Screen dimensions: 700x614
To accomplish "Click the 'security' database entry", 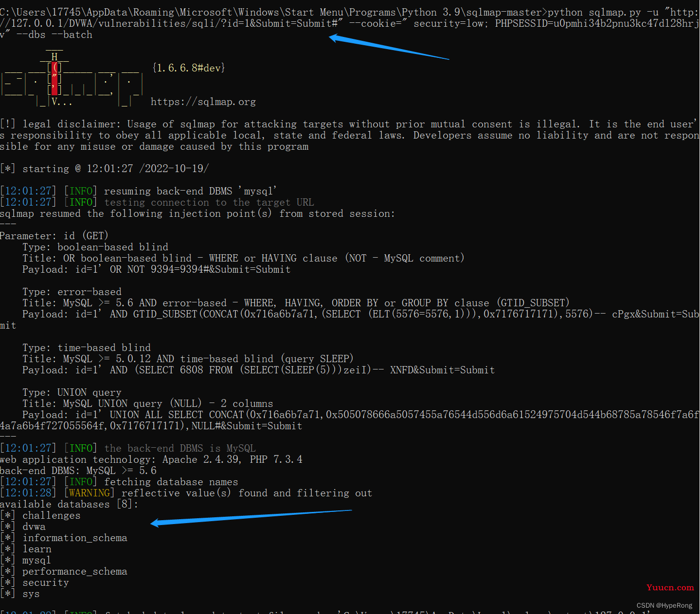I will tap(46, 582).
